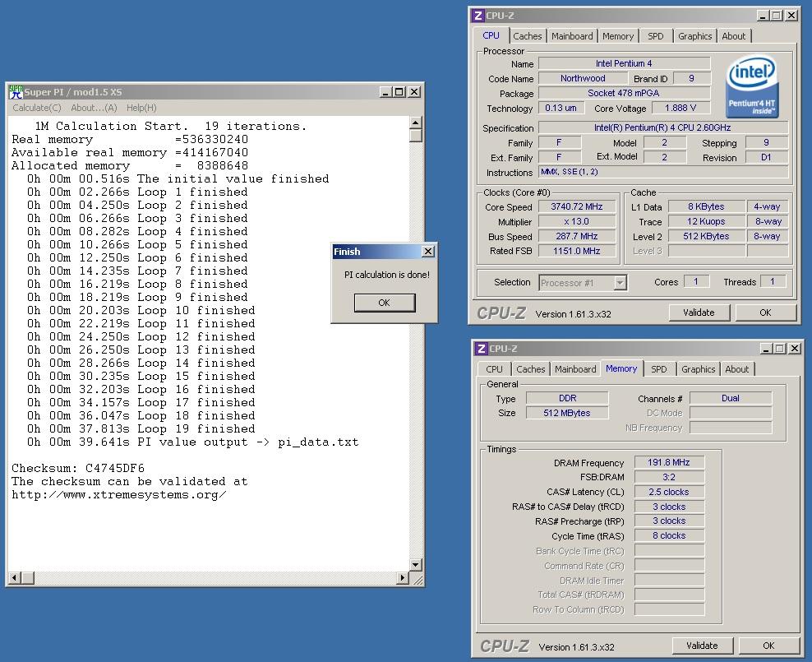Click the Channels # value Dual
The width and height of the screenshot is (812, 662).
pos(730,398)
